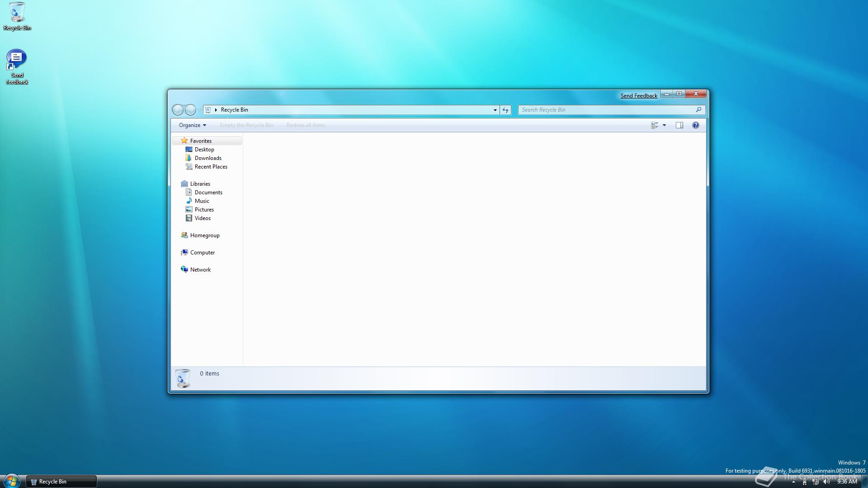Open the view options dropdown arrow

tap(664, 125)
